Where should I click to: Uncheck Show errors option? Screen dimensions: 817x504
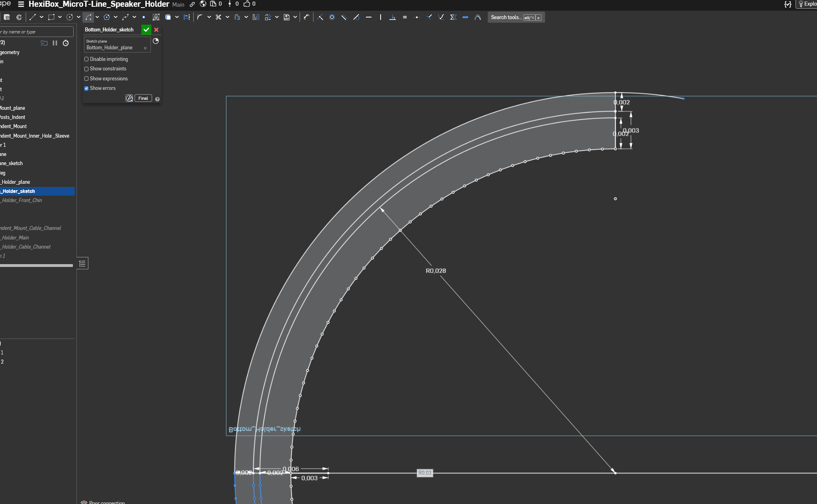tap(86, 88)
